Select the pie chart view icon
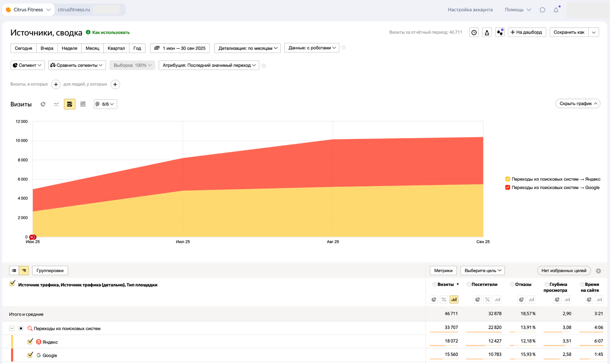 click(43, 104)
